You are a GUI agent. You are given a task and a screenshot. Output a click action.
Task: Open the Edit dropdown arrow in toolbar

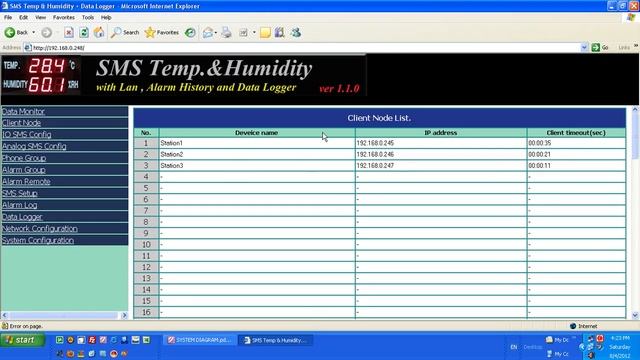click(x=254, y=33)
